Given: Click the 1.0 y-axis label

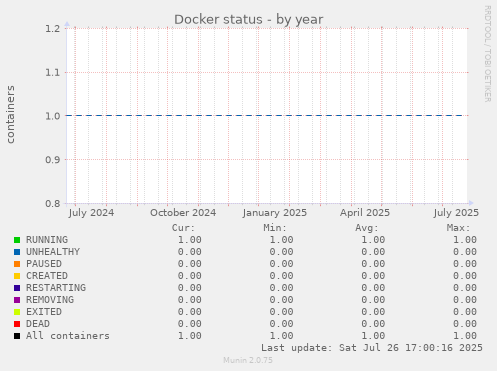Looking at the screenshot, I should coord(53,116).
